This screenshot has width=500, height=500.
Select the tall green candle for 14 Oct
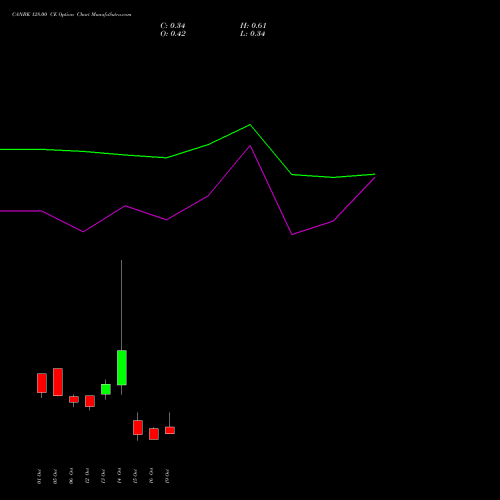[122, 367]
